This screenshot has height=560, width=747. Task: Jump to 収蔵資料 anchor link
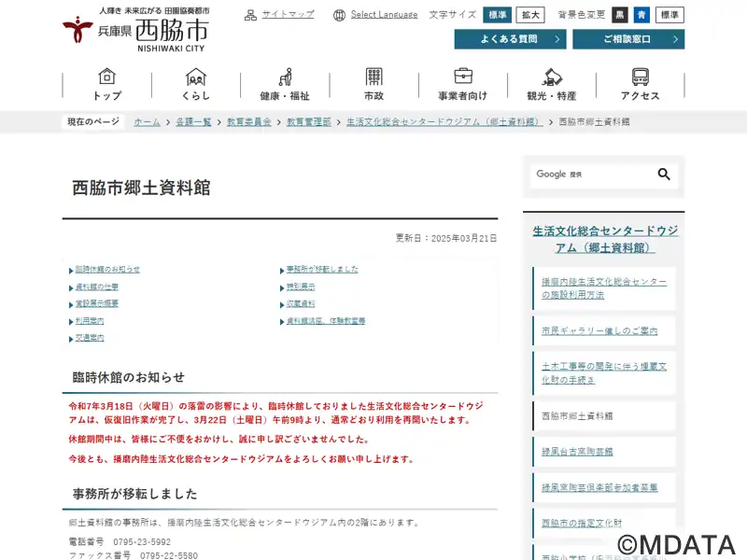coord(301,304)
